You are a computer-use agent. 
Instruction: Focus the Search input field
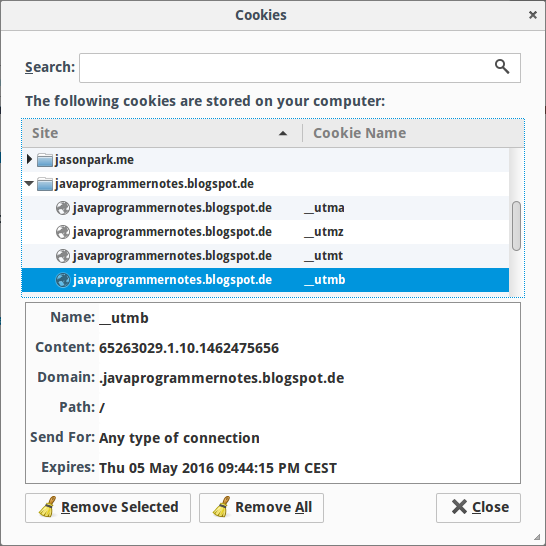pyautogui.click(x=300, y=68)
